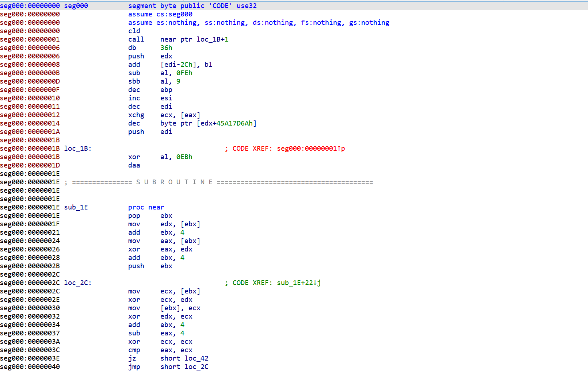Click 'push ebx' instruction

150,266
